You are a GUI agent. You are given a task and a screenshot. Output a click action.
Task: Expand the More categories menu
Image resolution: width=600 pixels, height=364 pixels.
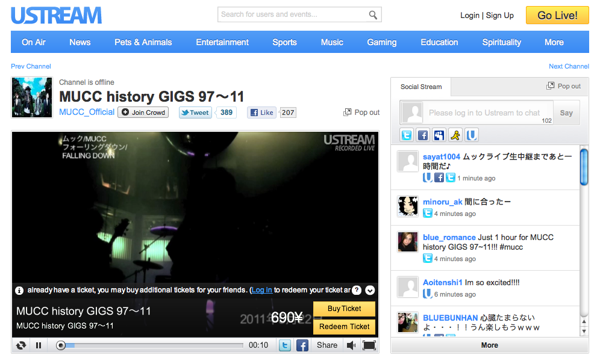tap(554, 42)
